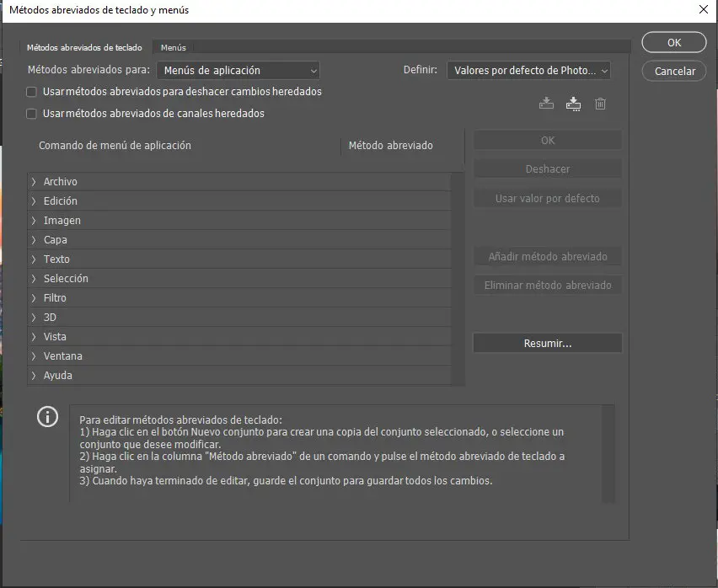Select the Texto row text
This screenshot has height=588, width=718.
click(56, 259)
